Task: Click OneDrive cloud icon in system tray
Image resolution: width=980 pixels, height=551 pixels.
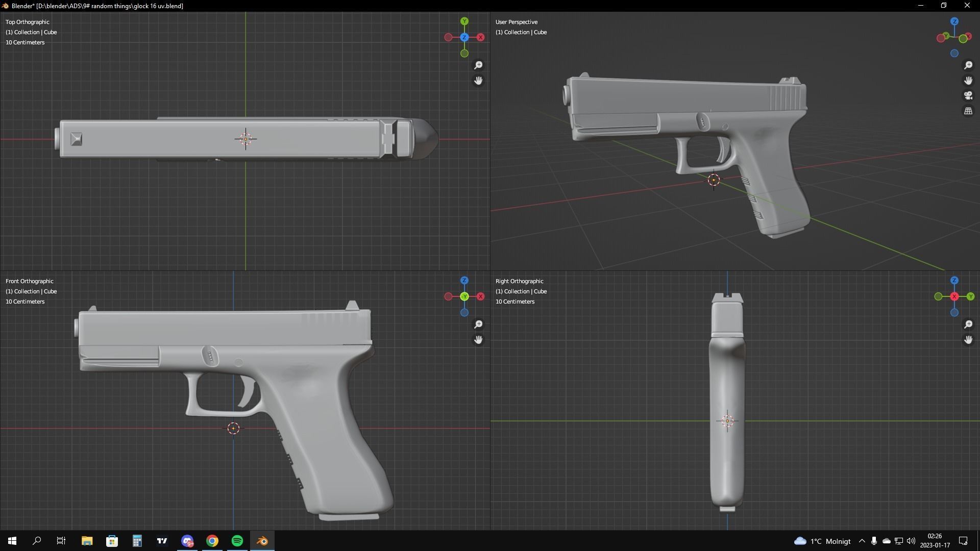Action: click(x=887, y=541)
